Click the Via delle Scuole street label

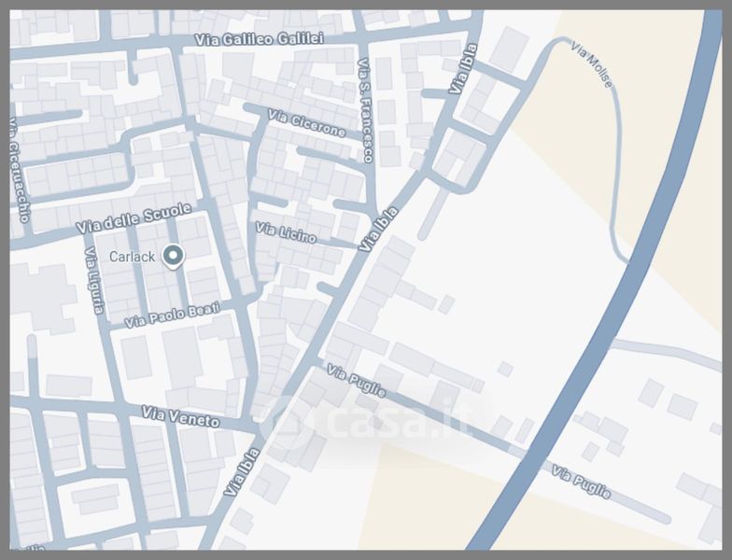coord(135,219)
